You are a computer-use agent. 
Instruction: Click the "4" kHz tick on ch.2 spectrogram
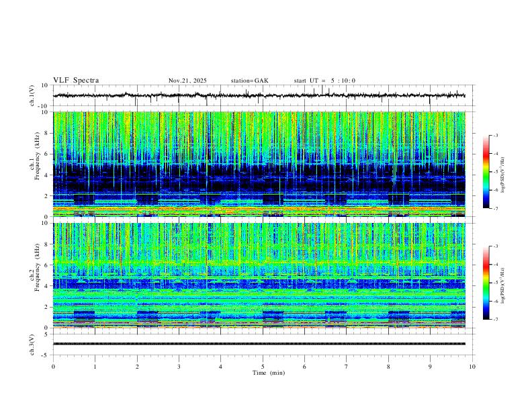tap(46, 286)
